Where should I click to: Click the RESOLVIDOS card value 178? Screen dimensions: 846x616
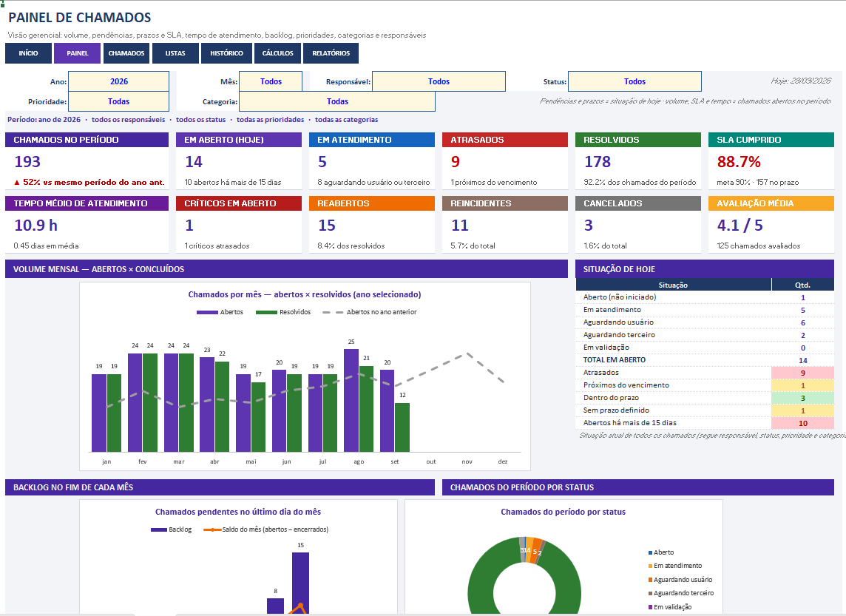pyautogui.click(x=598, y=162)
